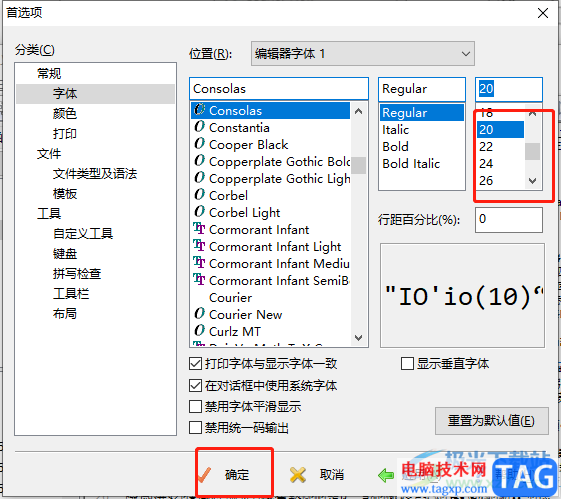Choose Bold Italic font style

(422, 163)
